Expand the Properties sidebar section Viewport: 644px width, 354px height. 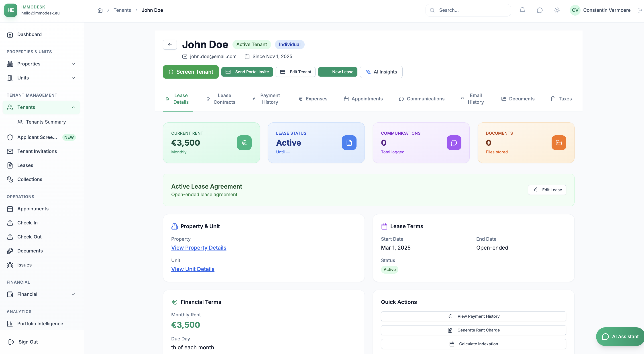(73, 64)
